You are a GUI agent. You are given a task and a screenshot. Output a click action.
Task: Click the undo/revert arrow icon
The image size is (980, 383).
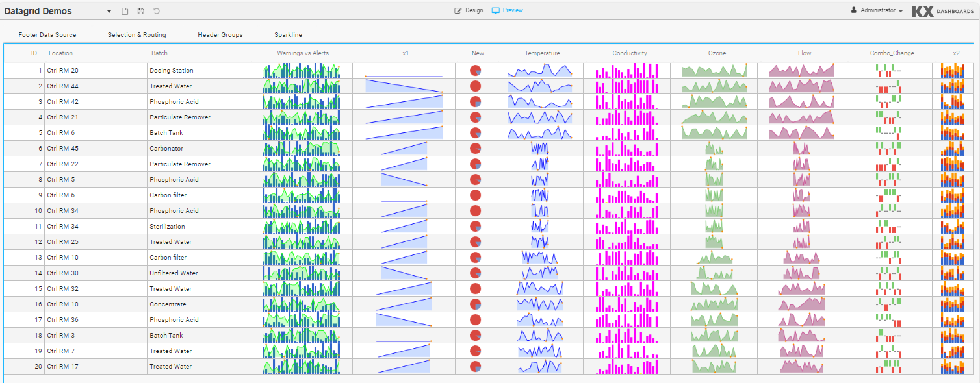tap(157, 11)
